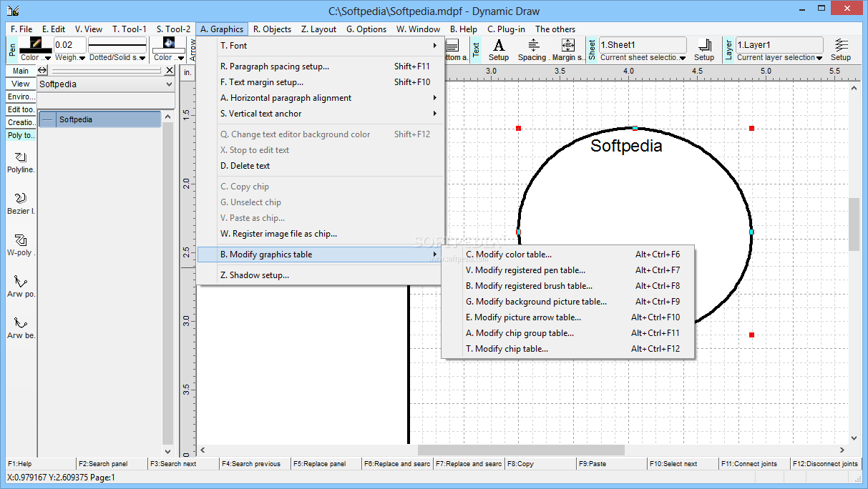Screen dimensions: 868x489
Task: Select Modify color table submenu item
Action: coord(568,255)
